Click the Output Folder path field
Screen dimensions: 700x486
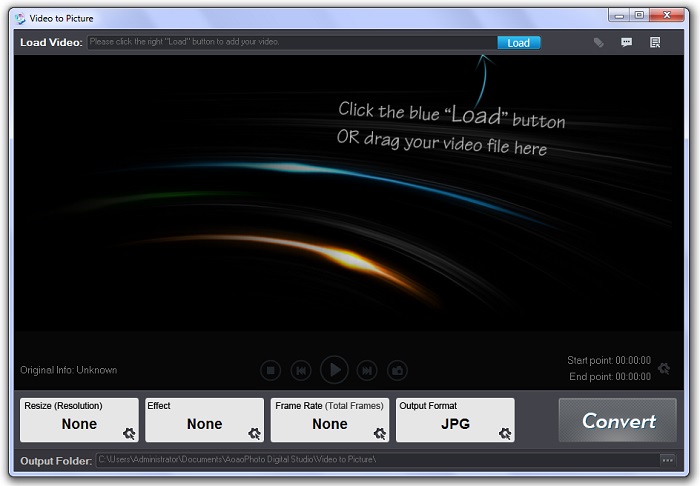pos(378,460)
